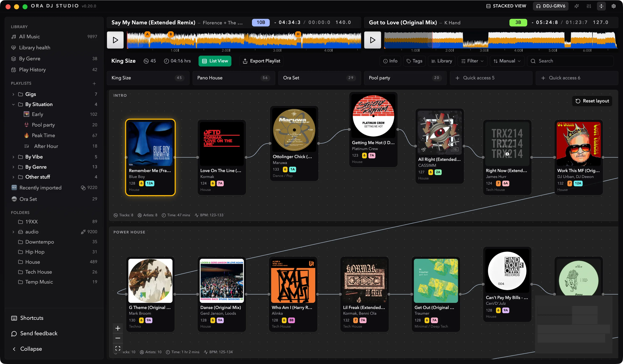Image resolution: width=623 pixels, height=364 pixels.
Task: Click the 3B key badge
Action: (x=518, y=22)
